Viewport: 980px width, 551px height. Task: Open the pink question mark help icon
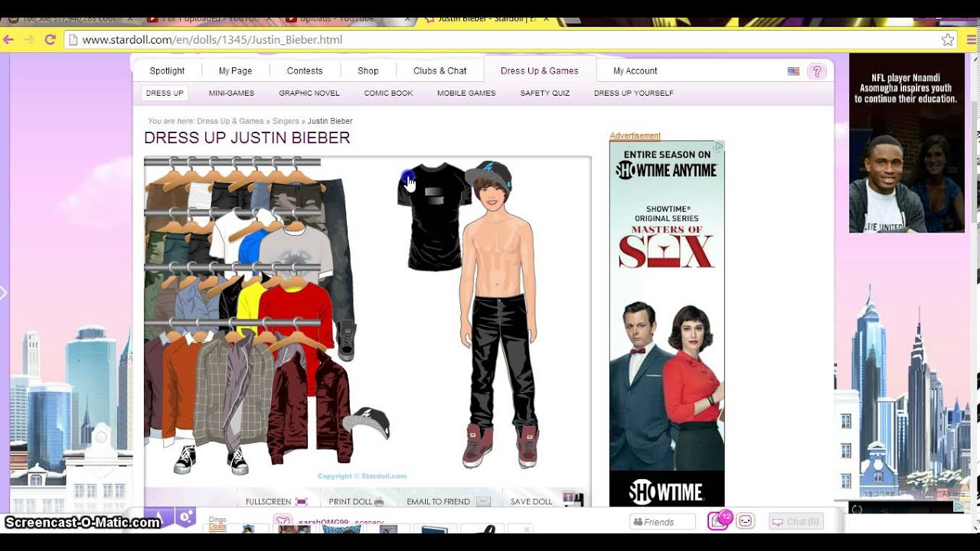(x=817, y=71)
